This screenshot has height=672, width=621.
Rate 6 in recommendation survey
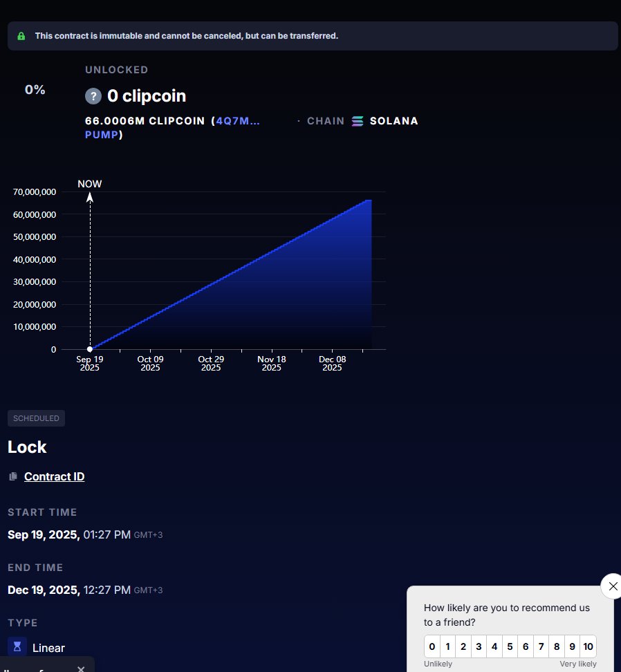point(526,646)
